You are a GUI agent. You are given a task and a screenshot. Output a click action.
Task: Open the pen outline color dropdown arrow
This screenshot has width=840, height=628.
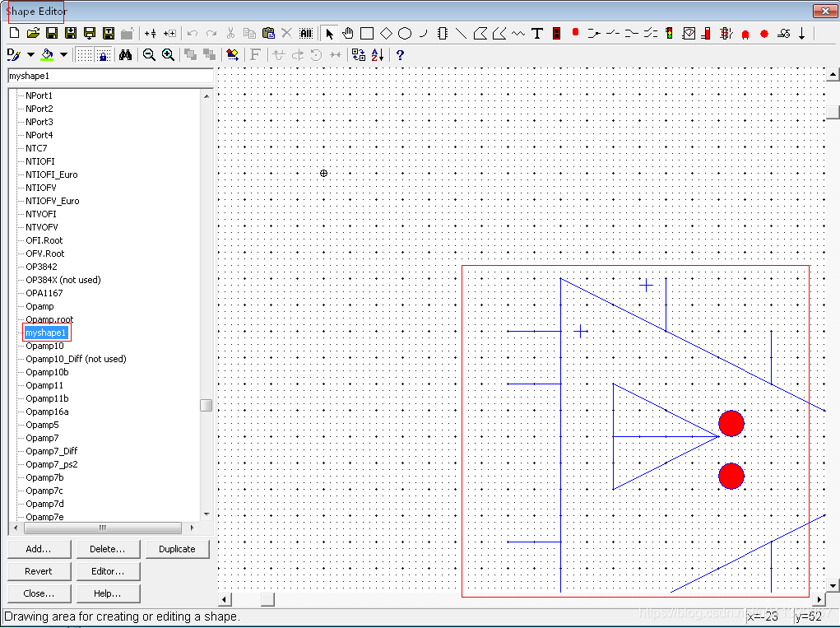(30, 54)
